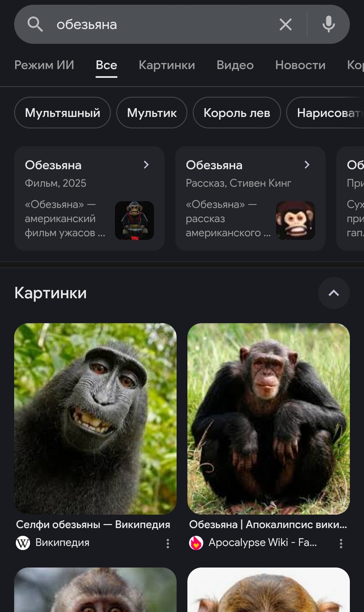Tap the search magnifier icon
This screenshot has width=364, height=612.
[35, 25]
